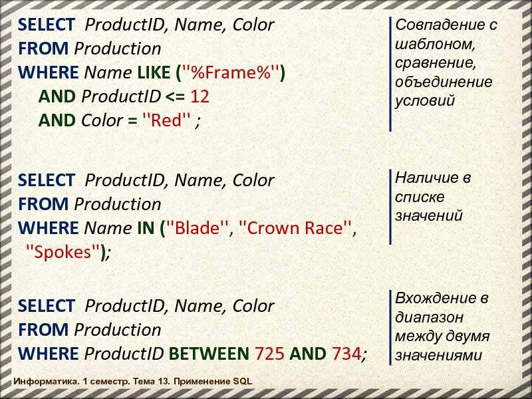Viewport: 532px width, 399px height.
Task: Click the "Наличие в списке значений" note
Action: click(x=433, y=197)
